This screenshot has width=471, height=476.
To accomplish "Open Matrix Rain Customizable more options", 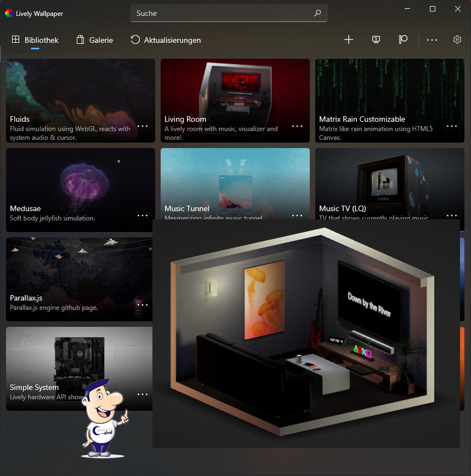I will (452, 126).
